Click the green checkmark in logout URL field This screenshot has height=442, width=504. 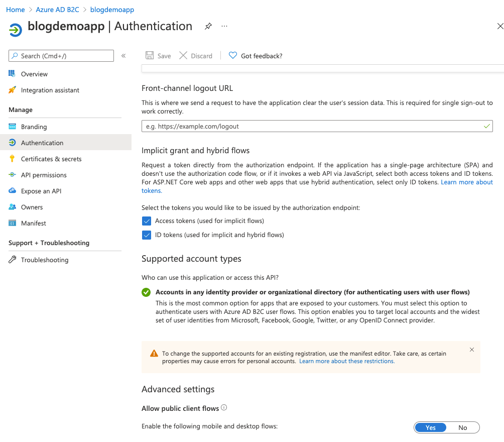(x=486, y=126)
